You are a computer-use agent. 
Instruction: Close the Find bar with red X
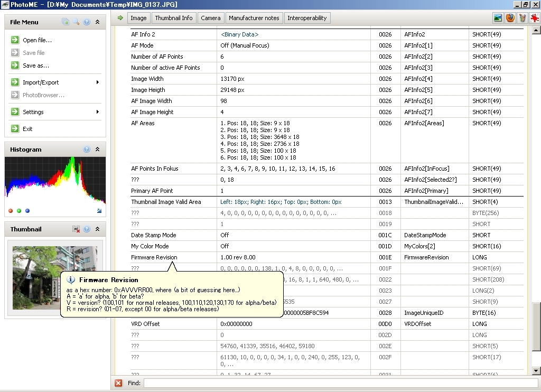(x=118, y=383)
